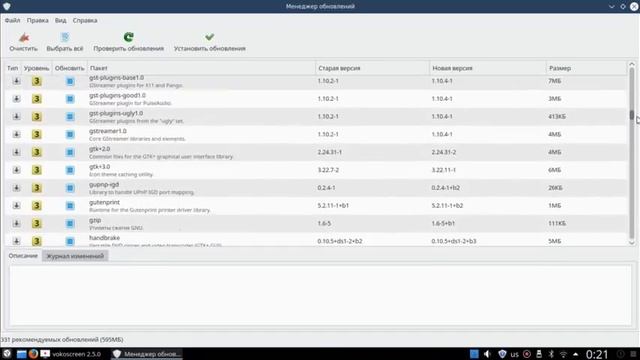Click the level 3 badge of gtk+2.0

[x=37, y=152]
